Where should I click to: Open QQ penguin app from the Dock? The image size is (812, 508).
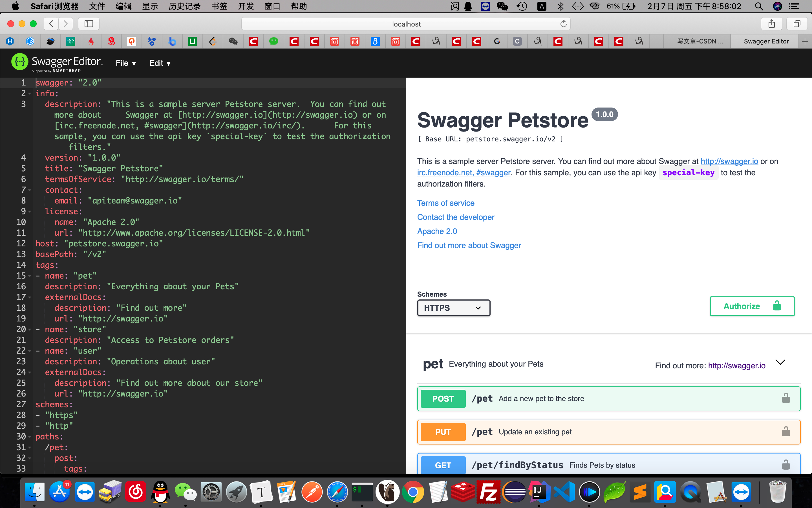[x=160, y=492]
